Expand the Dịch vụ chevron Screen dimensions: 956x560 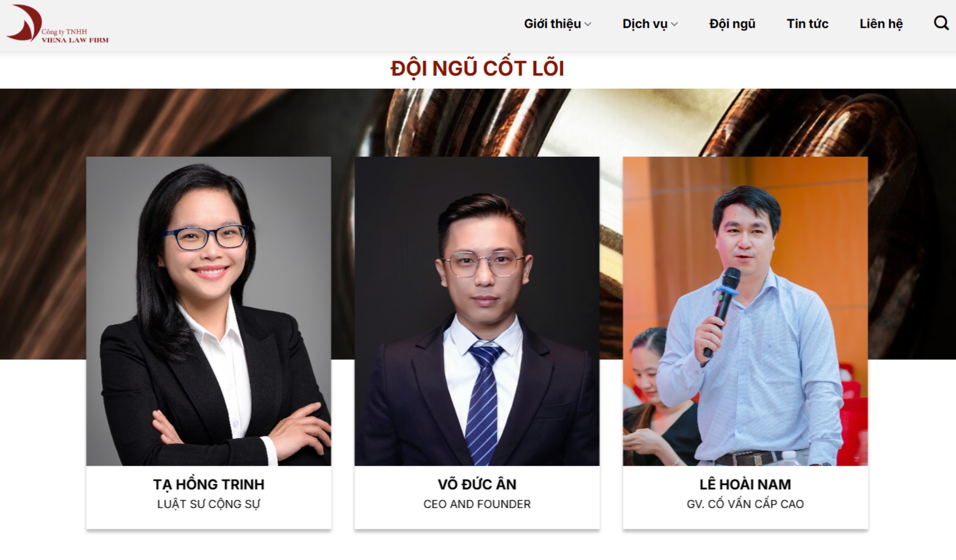(x=674, y=24)
